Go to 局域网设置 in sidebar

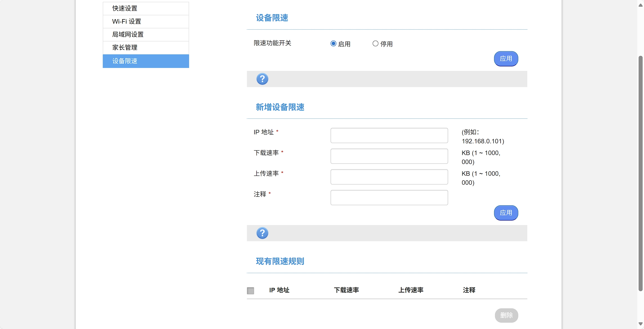coord(146,34)
